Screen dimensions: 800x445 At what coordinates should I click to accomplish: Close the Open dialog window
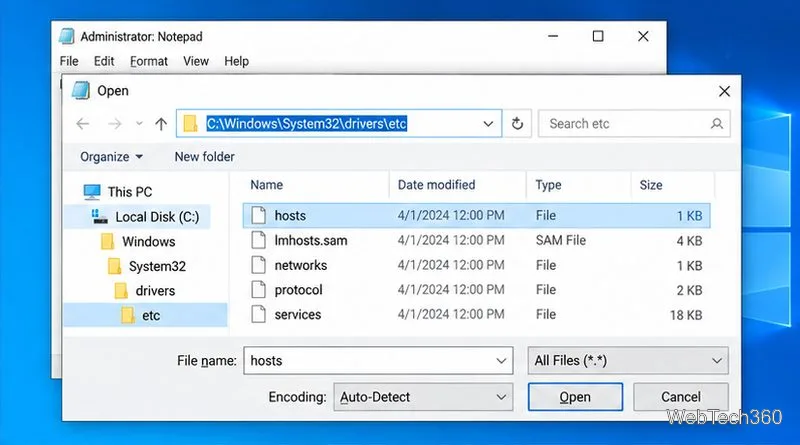coord(724,91)
